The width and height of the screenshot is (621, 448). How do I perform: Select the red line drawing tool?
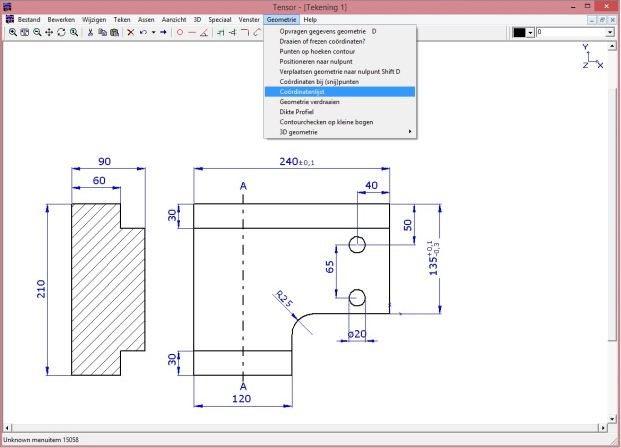[192, 32]
